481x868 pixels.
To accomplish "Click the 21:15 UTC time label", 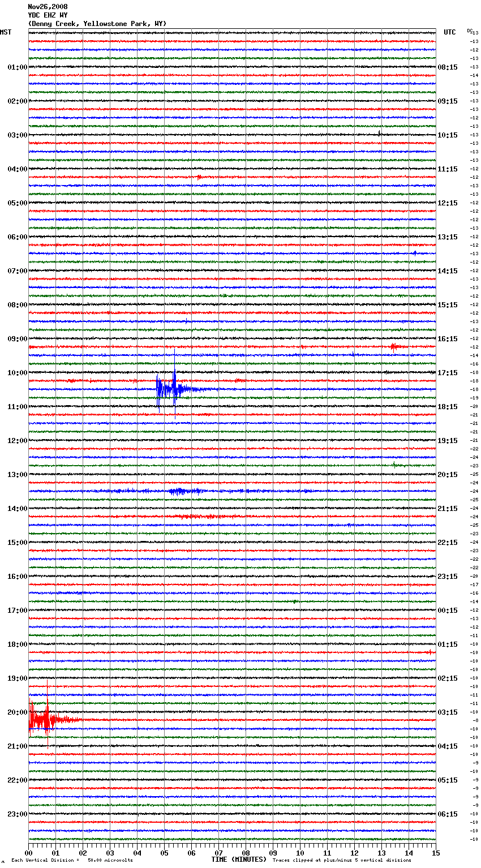I will pos(448,509).
